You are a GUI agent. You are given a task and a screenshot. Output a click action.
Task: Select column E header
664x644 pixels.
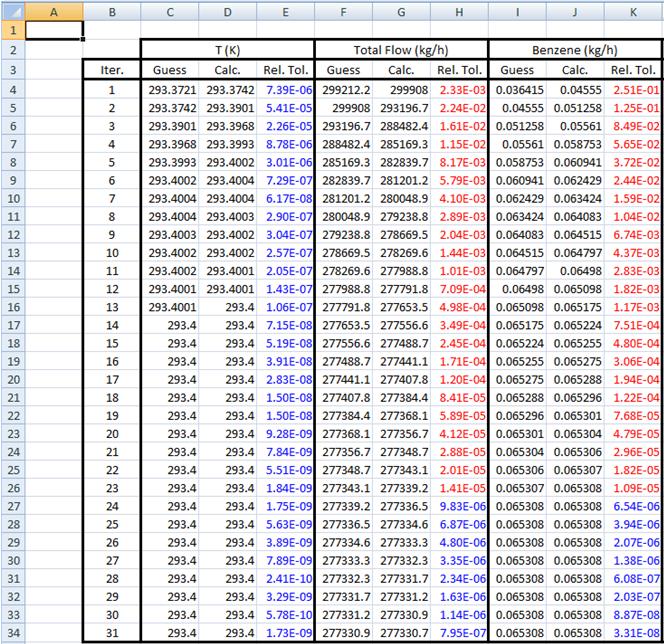point(285,10)
